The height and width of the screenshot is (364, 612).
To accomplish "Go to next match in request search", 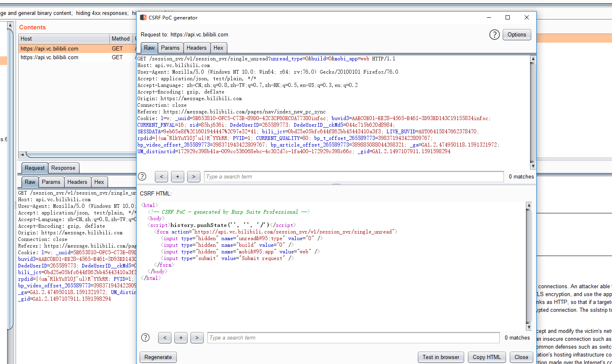I will tap(194, 177).
